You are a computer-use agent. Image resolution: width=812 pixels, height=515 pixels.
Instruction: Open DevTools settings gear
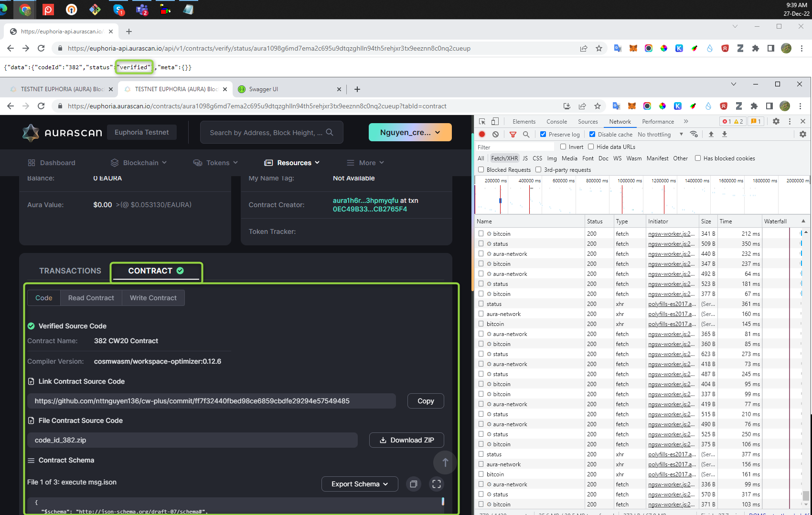[x=776, y=121]
